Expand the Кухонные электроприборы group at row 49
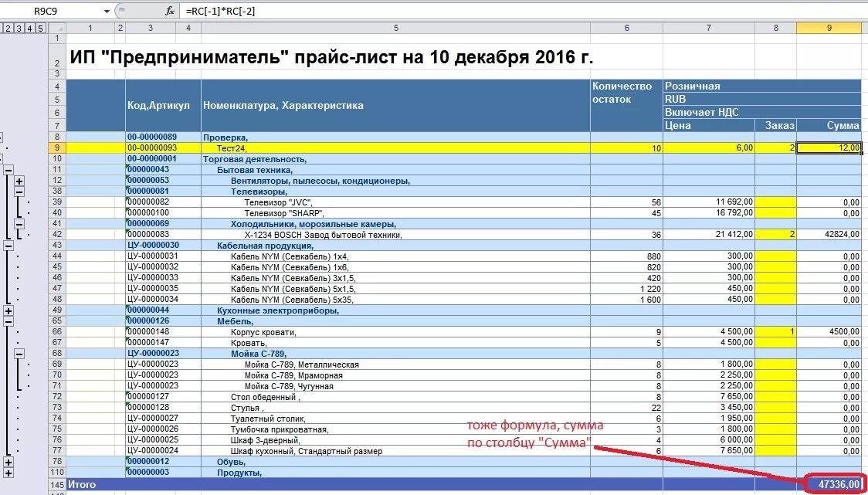 click(8, 310)
